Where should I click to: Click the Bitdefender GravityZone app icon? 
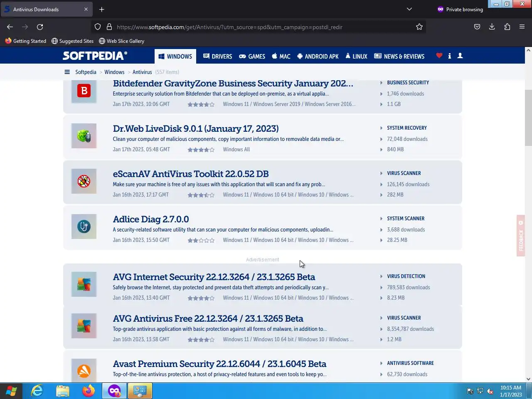click(x=84, y=91)
